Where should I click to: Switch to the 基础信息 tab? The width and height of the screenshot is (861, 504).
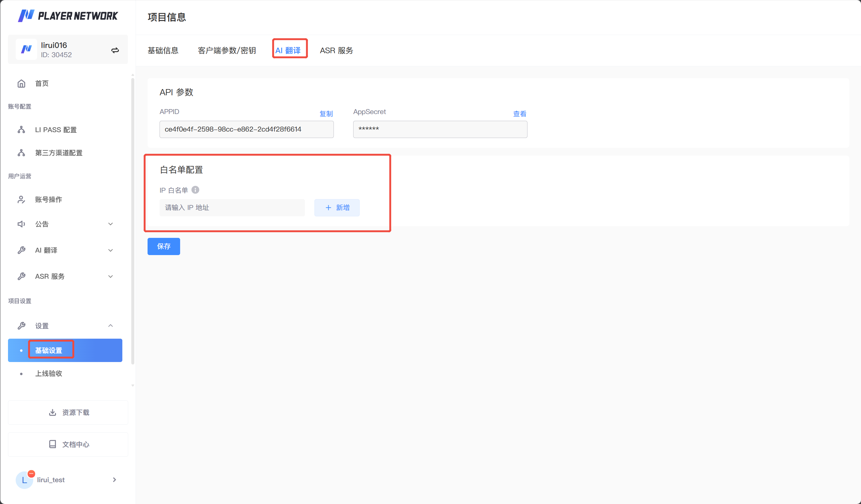163,51
